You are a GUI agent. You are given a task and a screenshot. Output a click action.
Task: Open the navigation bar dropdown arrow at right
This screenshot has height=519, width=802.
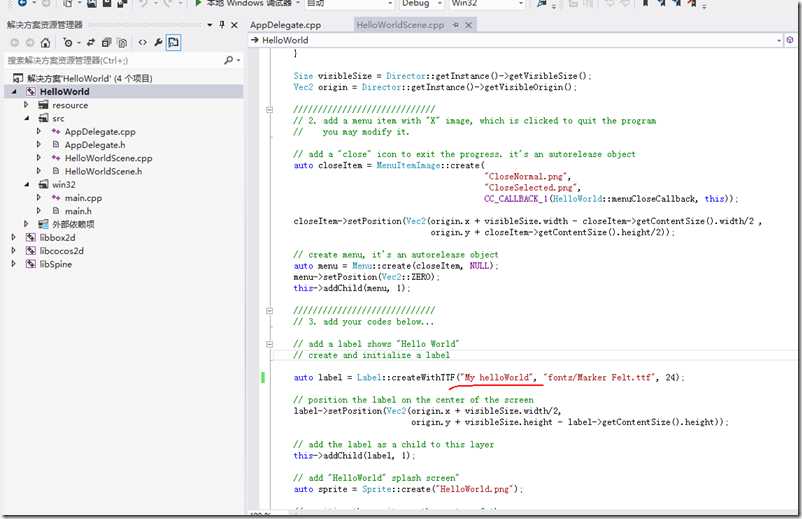[x=779, y=40]
